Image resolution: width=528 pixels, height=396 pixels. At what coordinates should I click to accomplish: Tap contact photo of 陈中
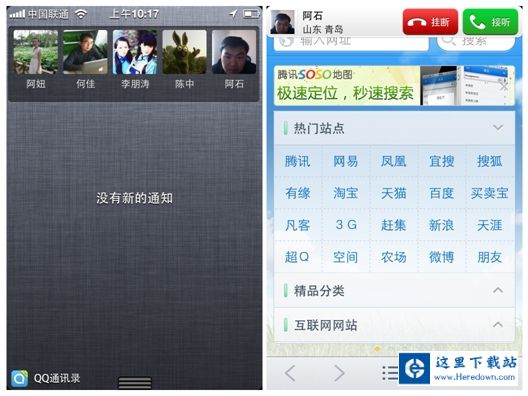click(x=185, y=52)
